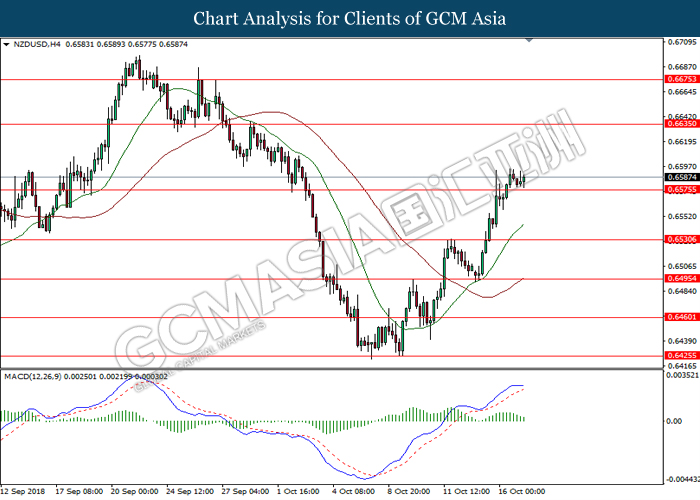Click the red 0.64255 price level tag

coord(681,356)
